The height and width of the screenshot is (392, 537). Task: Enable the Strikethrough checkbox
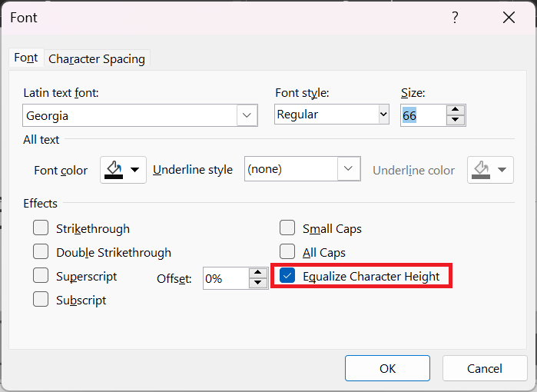tap(41, 228)
